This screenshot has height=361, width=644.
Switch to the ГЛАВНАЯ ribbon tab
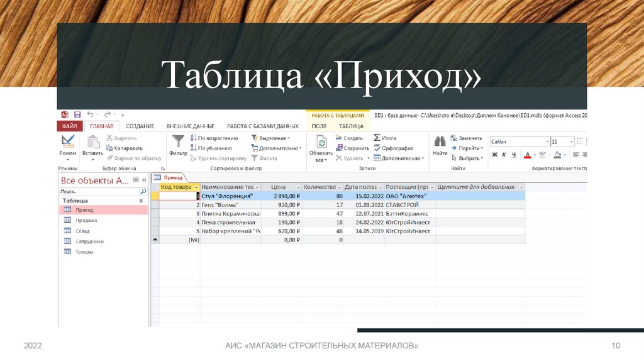click(x=102, y=126)
